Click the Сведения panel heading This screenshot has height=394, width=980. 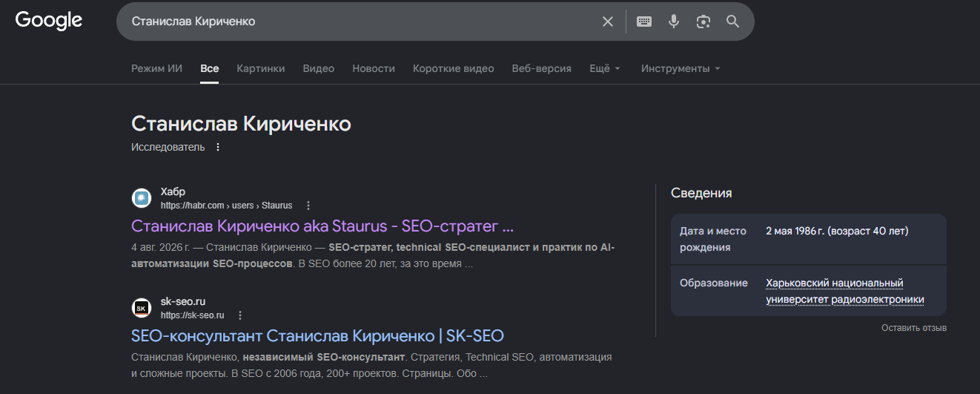point(701,193)
